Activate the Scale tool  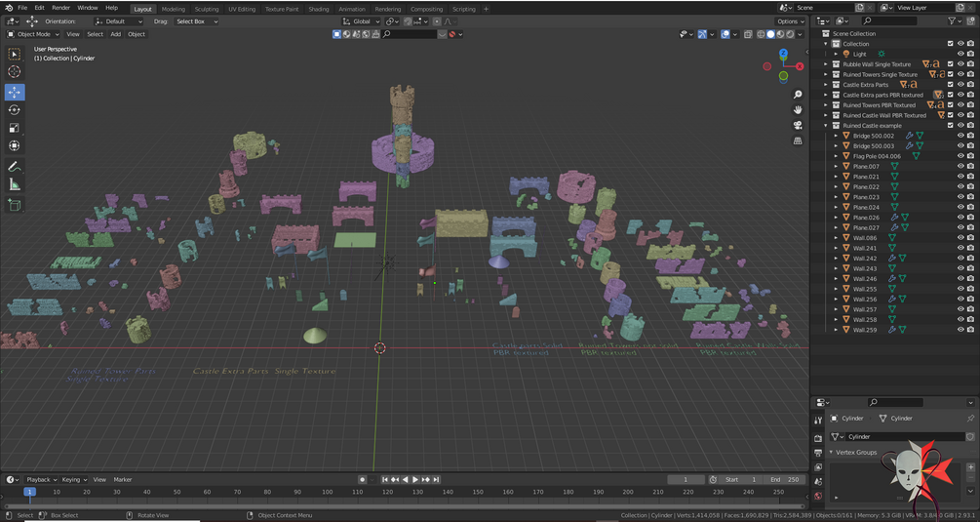[x=15, y=128]
